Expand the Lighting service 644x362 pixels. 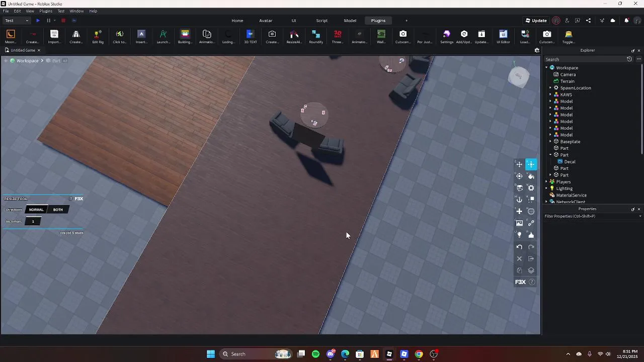[x=546, y=189]
